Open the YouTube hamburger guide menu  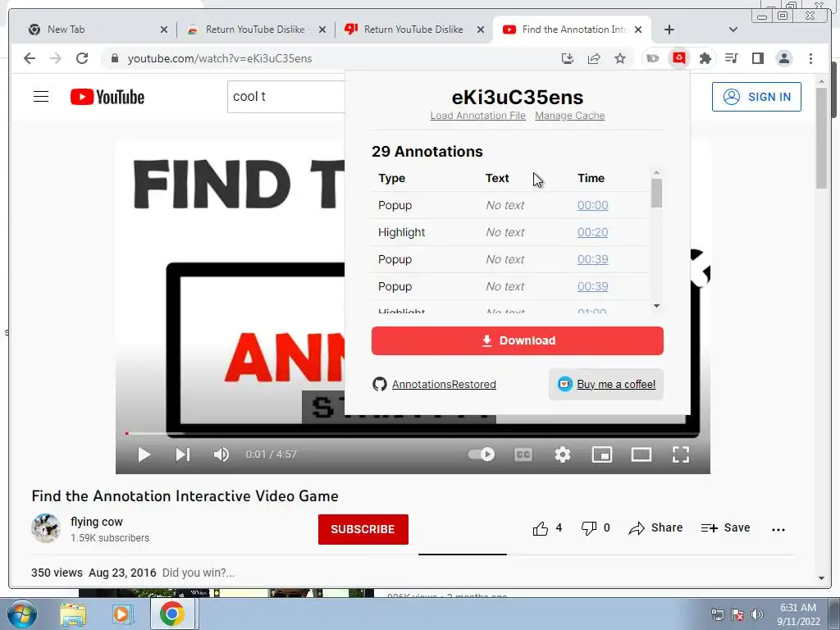[41, 97]
